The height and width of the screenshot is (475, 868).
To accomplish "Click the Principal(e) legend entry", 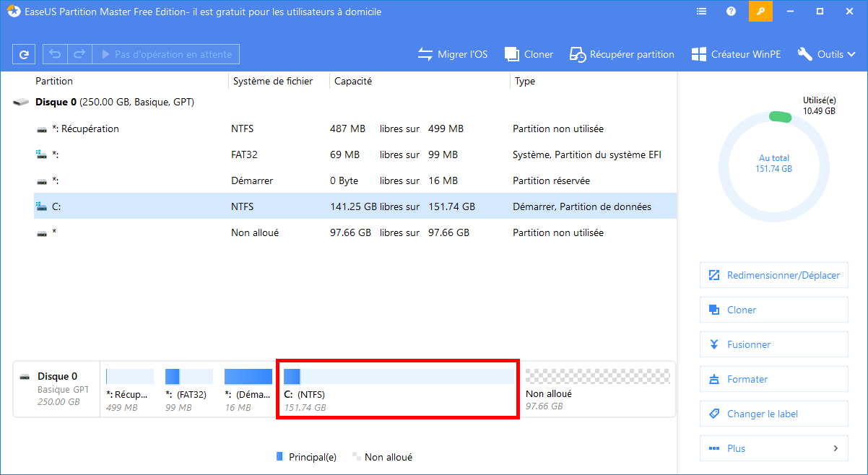I will [x=307, y=457].
